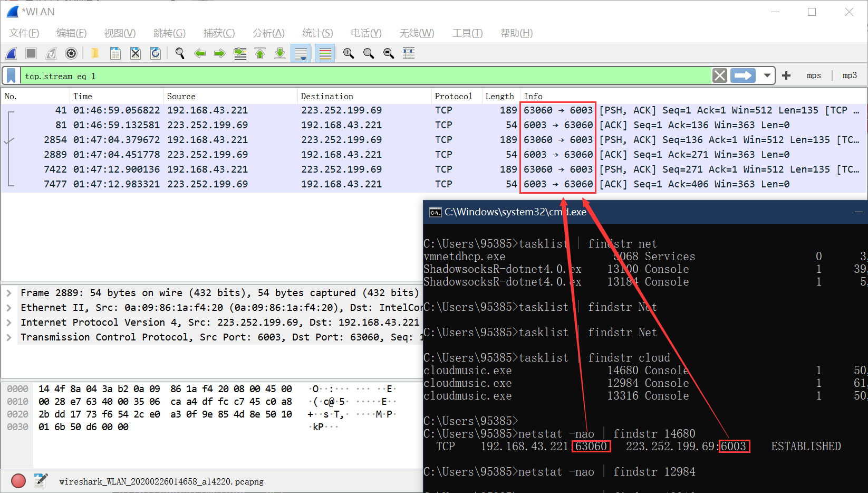Go to specified packet icon
Screen dimensions: 868x493
tap(240, 53)
